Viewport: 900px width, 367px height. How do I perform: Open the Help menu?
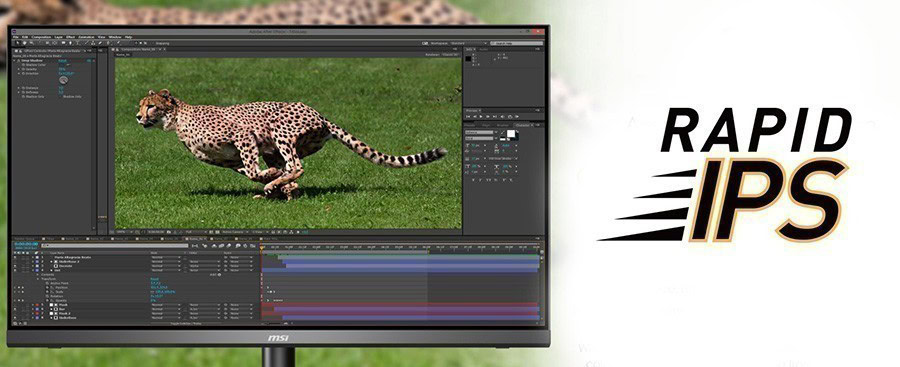click(129, 37)
